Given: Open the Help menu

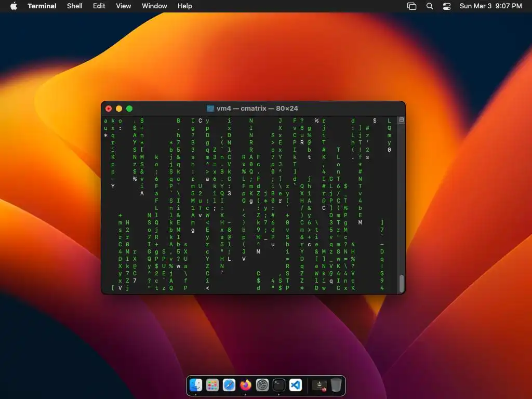Looking at the screenshot, I should [x=184, y=6].
